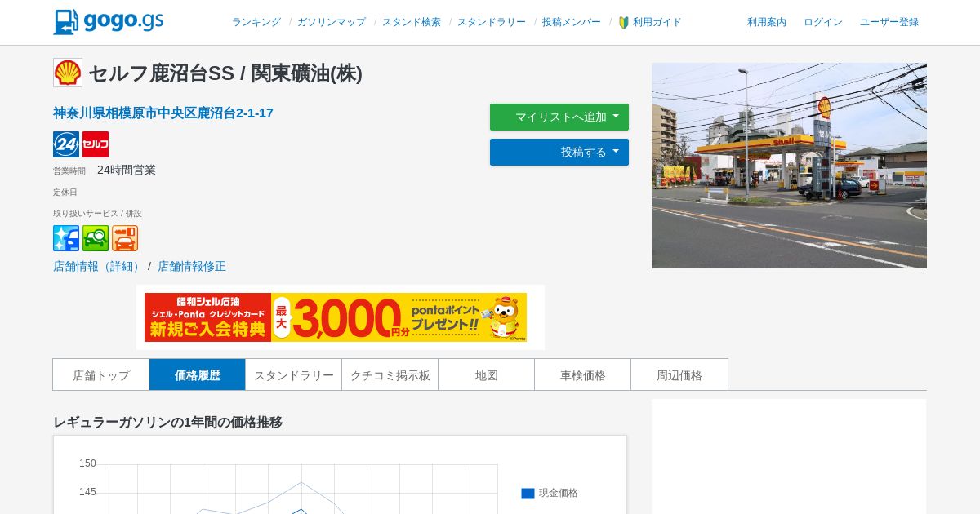Switch to the 車検価格 tab

pyautogui.click(x=583, y=374)
